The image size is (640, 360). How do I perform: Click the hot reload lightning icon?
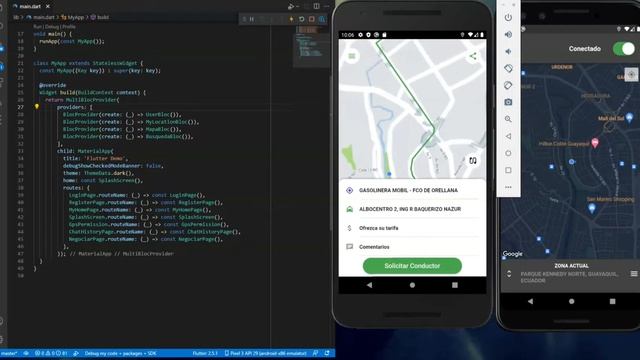click(291, 19)
